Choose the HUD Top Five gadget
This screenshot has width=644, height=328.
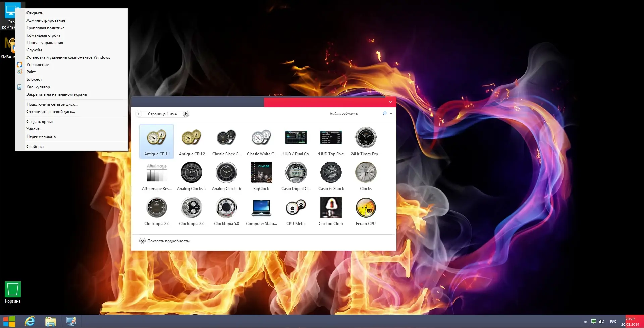[331, 141]
